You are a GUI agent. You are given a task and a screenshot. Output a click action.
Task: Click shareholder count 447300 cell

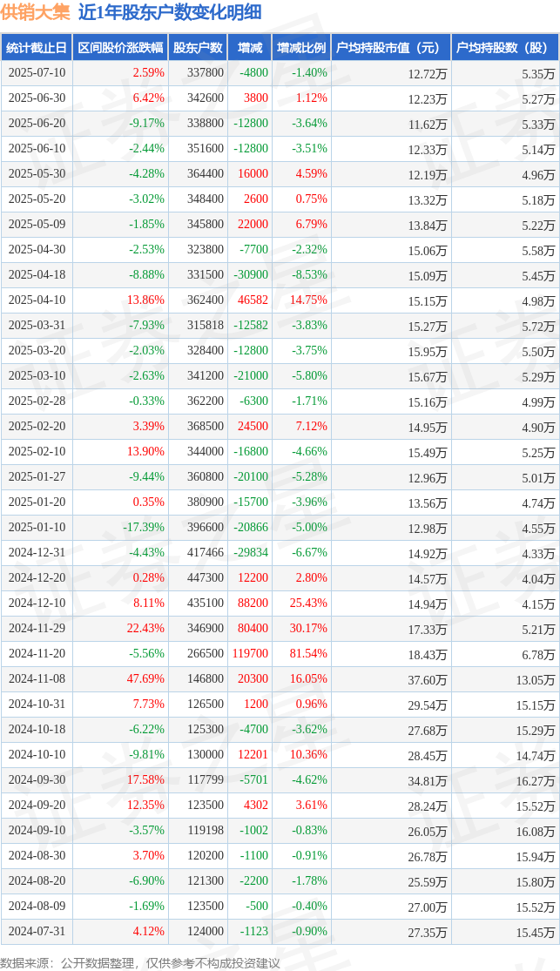pos(205,578)
